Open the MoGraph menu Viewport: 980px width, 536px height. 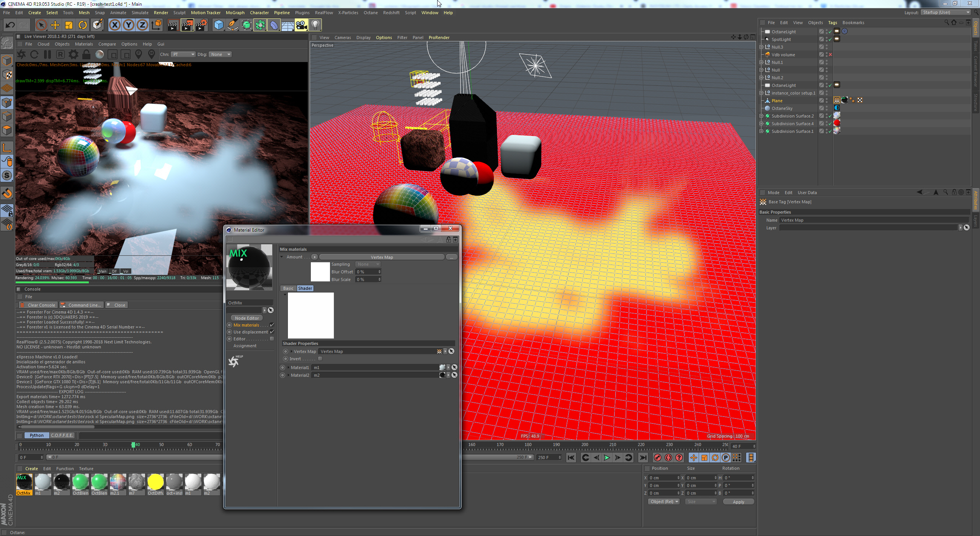point(235,13)
